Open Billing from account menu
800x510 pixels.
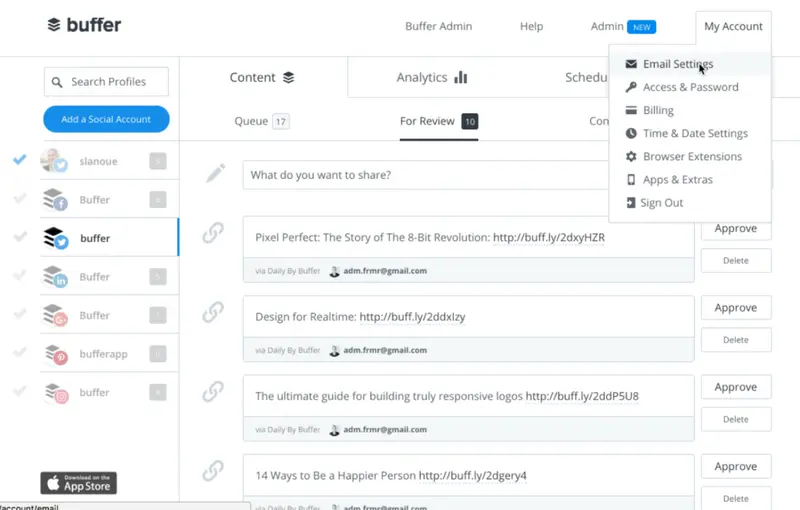[x=657, y=110]
